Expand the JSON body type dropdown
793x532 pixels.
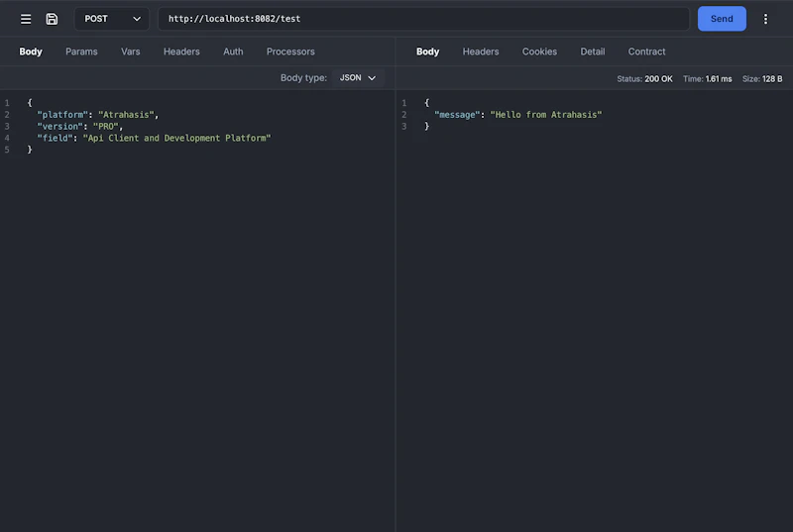tap(358, 78)
